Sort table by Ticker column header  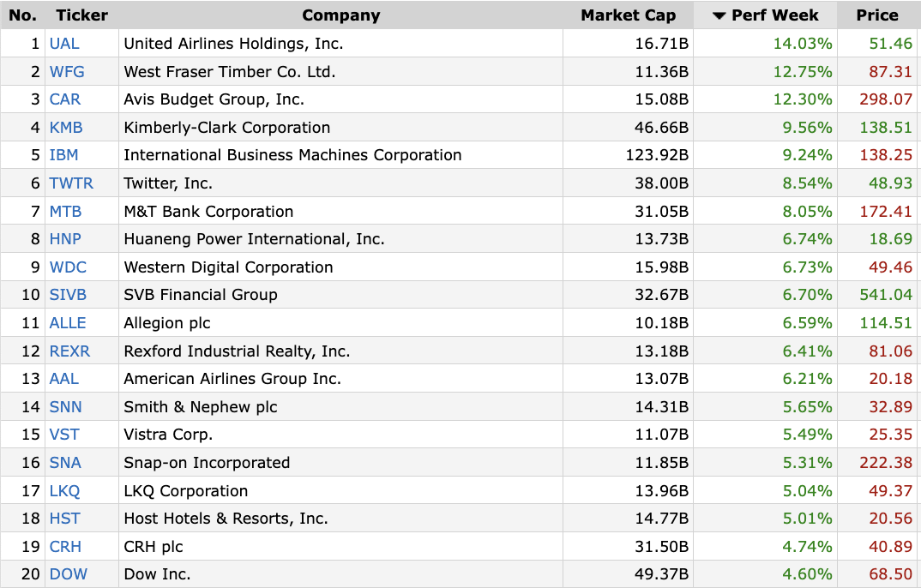pyautogui.click(x=81, y=15)
